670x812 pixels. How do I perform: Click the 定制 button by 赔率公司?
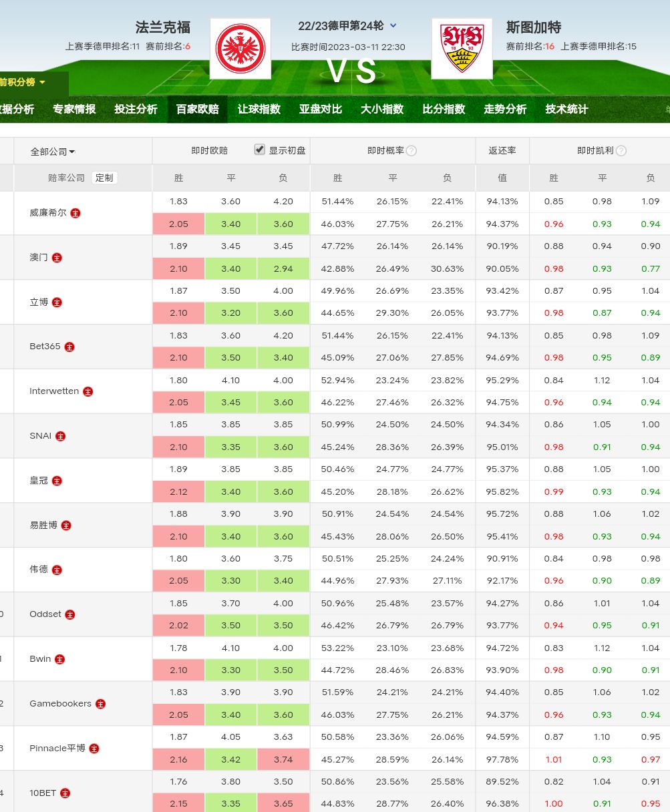[x=104, y=178]
